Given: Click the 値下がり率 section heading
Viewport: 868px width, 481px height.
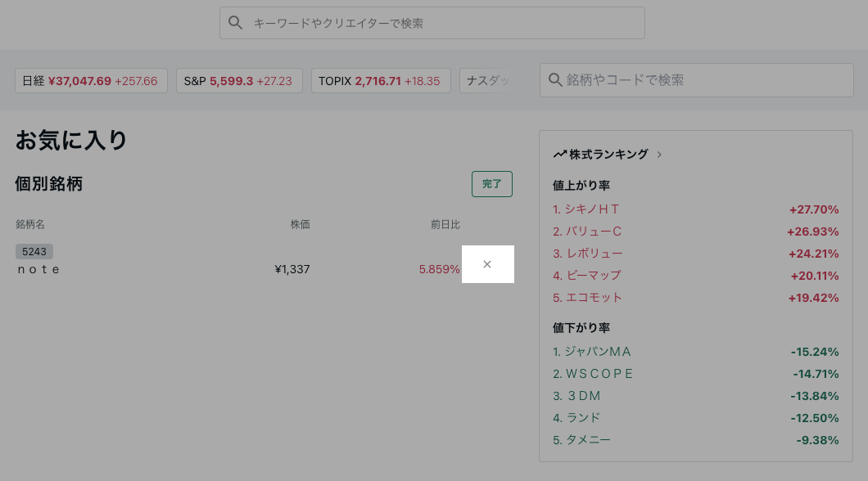Looking at the screenshot, I should click(581, 328).
